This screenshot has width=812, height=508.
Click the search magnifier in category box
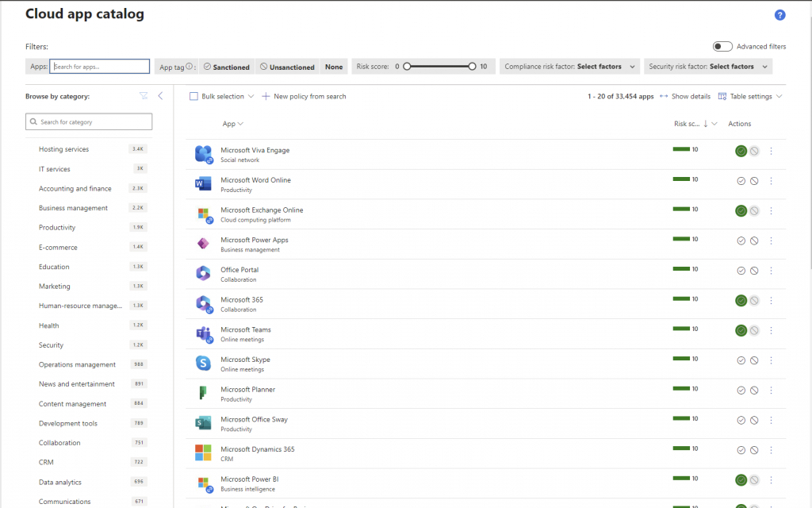(x=33, y=121)
